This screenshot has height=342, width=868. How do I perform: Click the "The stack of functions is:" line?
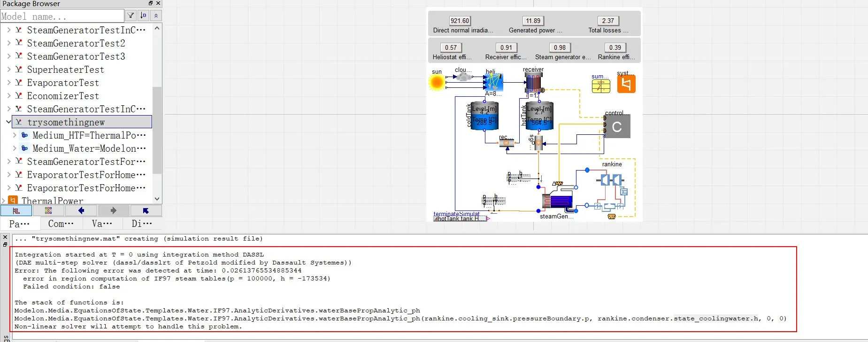pos(69,303)
